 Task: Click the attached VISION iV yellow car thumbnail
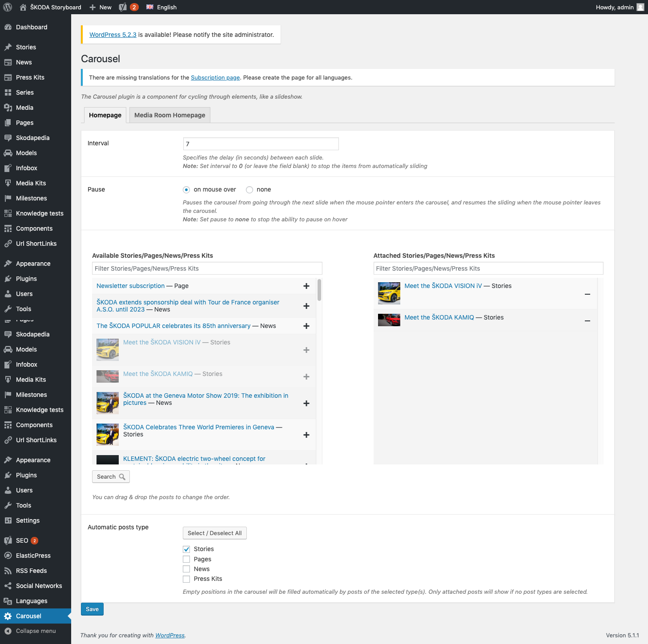389,293
